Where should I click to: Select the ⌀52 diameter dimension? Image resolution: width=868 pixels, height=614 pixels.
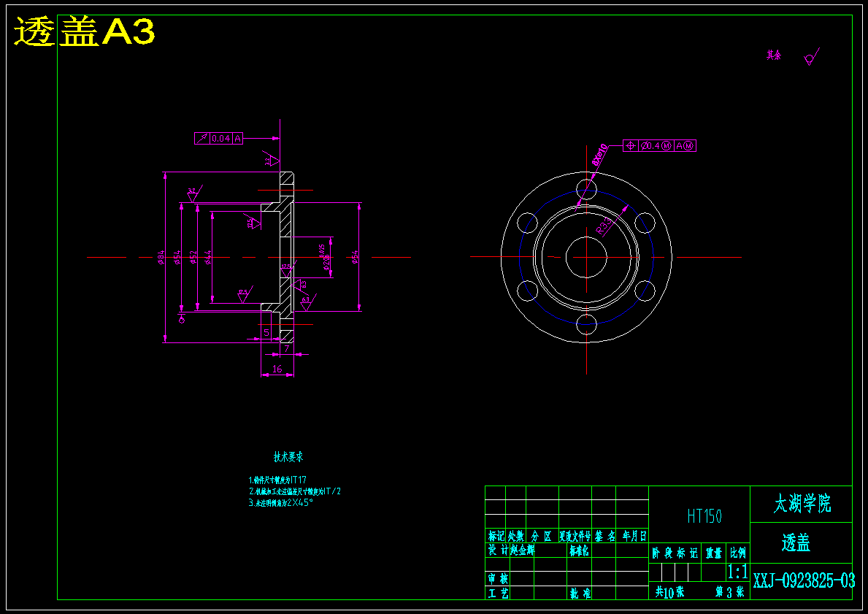(x=193, y=258)
